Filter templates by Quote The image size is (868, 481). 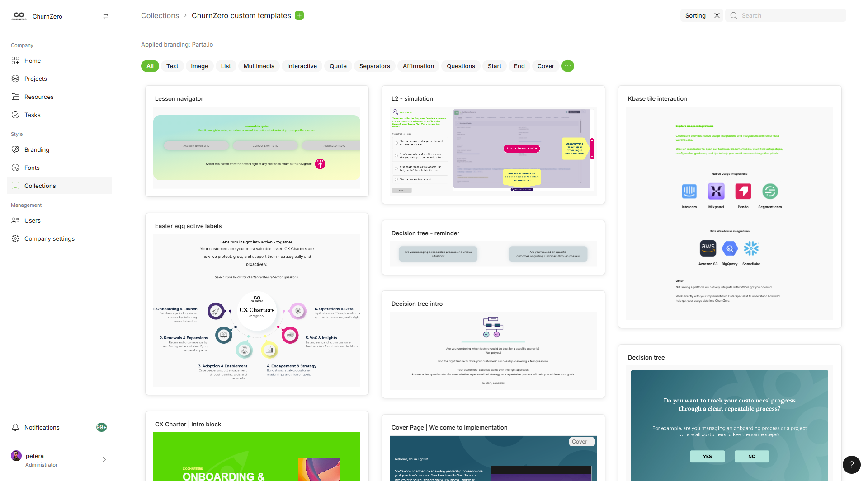click(338, 66)
